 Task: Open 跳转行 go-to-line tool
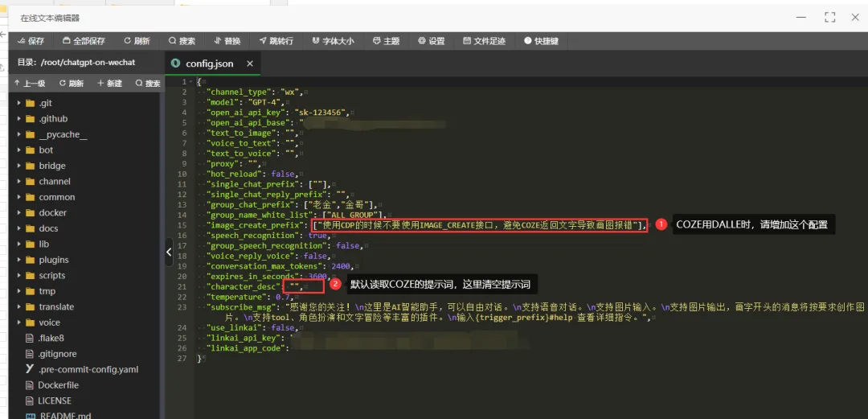tap(276, 41)
